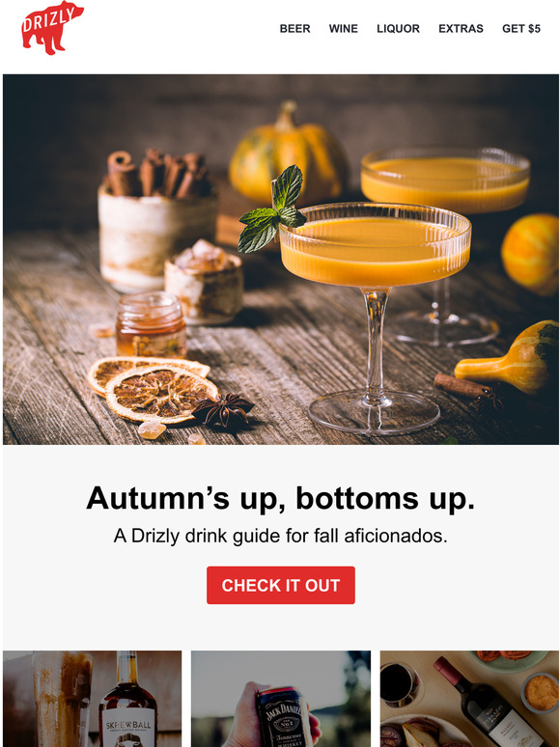Click the Drizly bear logo
Screen dimensions: 560x747
(52, 28)
